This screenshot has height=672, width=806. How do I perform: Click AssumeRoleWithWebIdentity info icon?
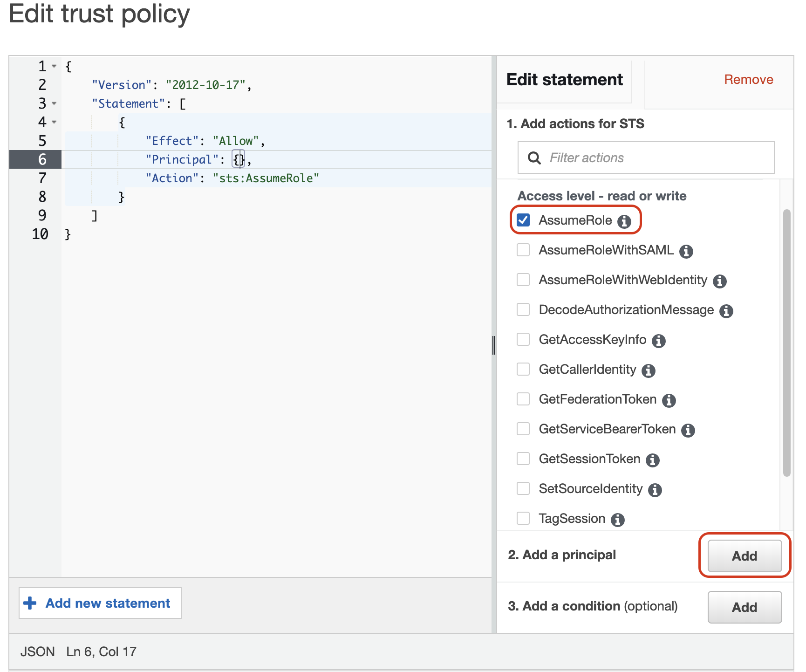point(719,281)
